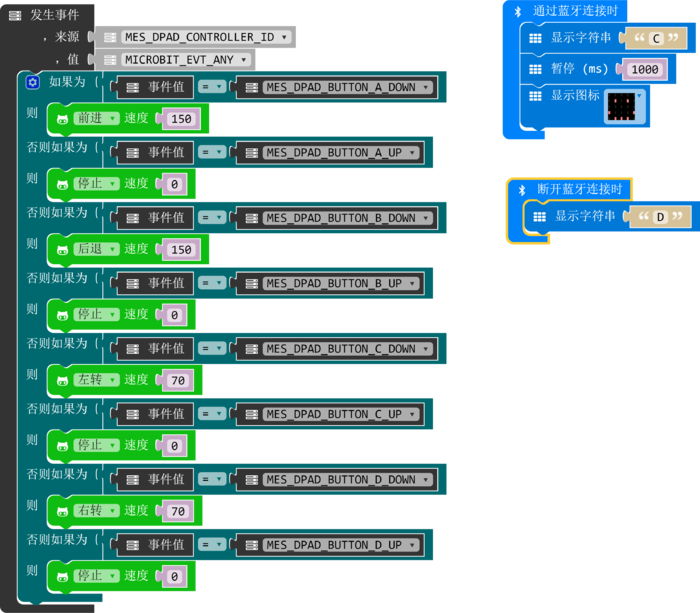Open the 左转 direction dropdown
This screenshot has height=613, width=700.
(x=96, y=380)
